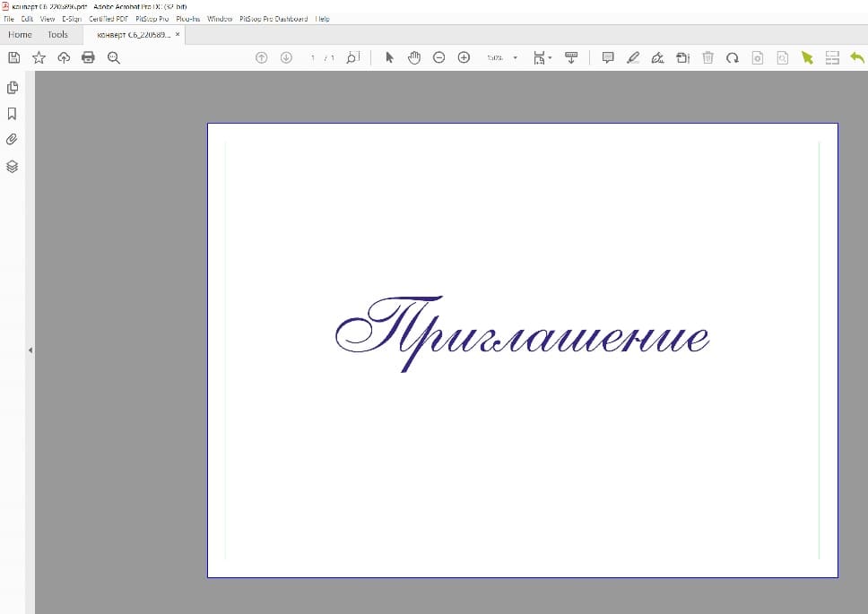This screenshot has width=868, height=614.
Task: Zoom out with the minus button
Action: point(439,57)
